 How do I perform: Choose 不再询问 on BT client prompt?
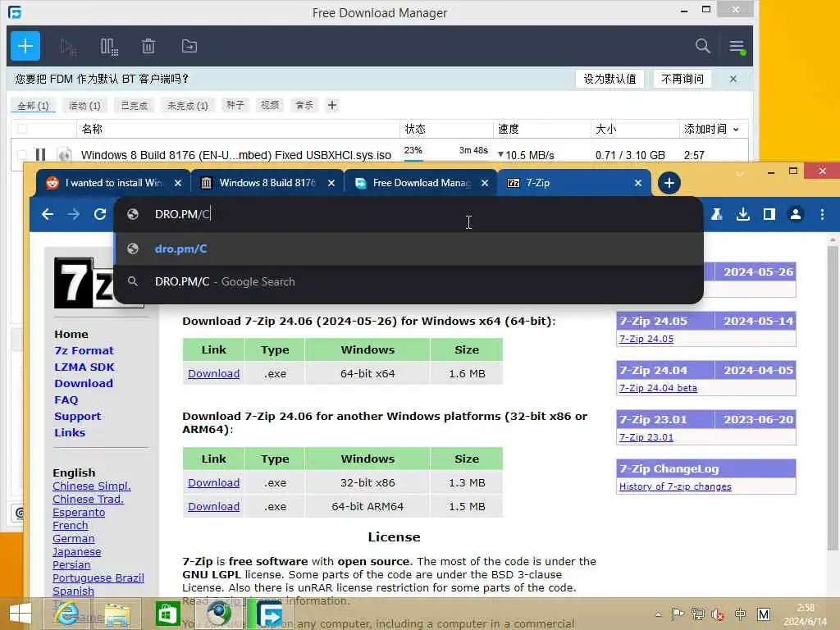tap(682, 79)
